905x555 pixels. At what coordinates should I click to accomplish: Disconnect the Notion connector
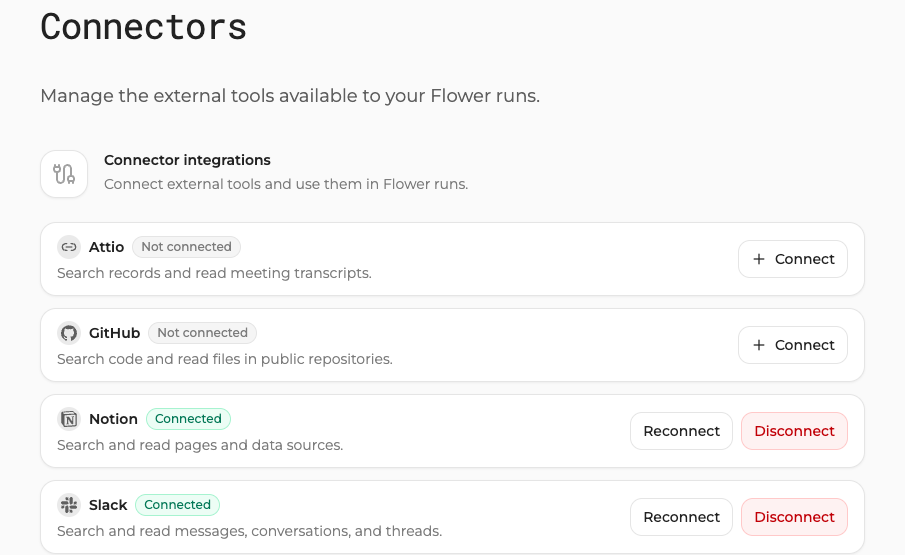794,431
